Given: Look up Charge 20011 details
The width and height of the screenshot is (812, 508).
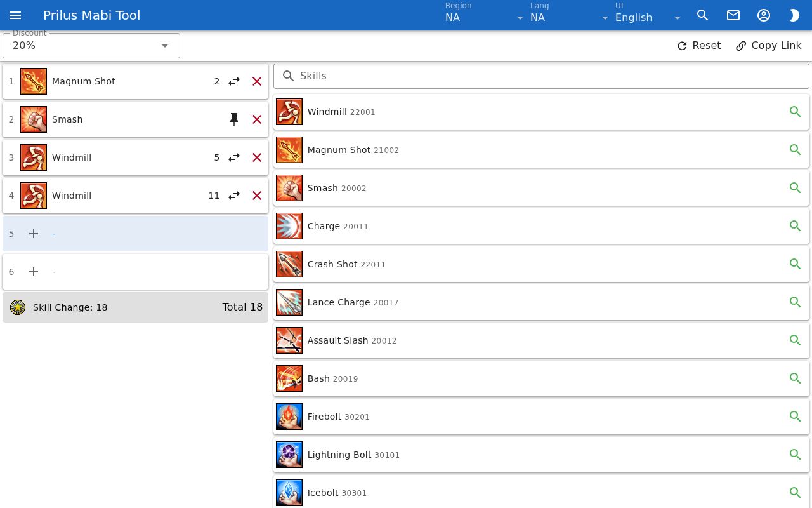Looking at the screenshot, I should (x=795, y=226).
